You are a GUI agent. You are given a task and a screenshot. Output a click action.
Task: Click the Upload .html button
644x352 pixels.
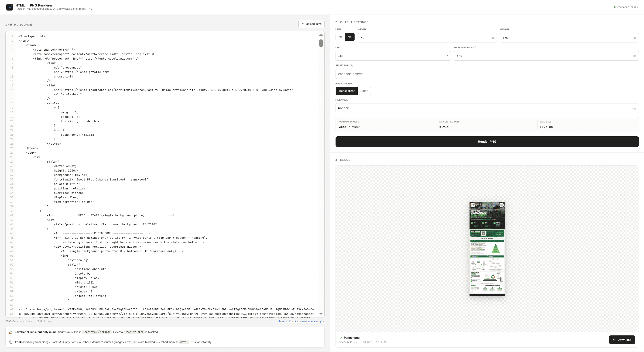pos(311,24)
